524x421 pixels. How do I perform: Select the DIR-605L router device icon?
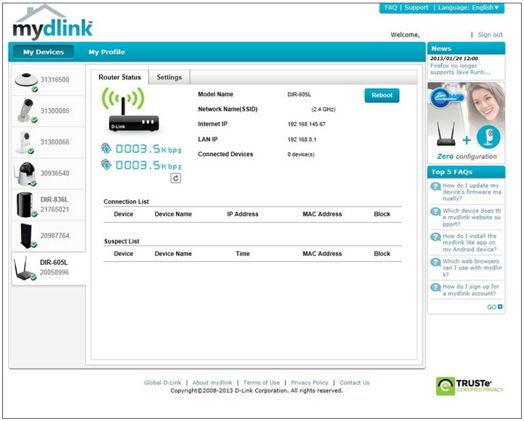[x=25, y=269]
